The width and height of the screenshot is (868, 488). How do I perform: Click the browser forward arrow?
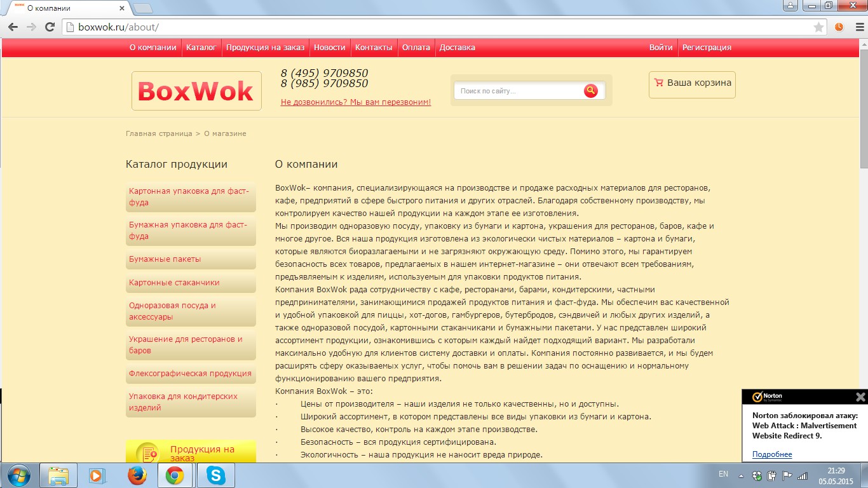[31, 27]
